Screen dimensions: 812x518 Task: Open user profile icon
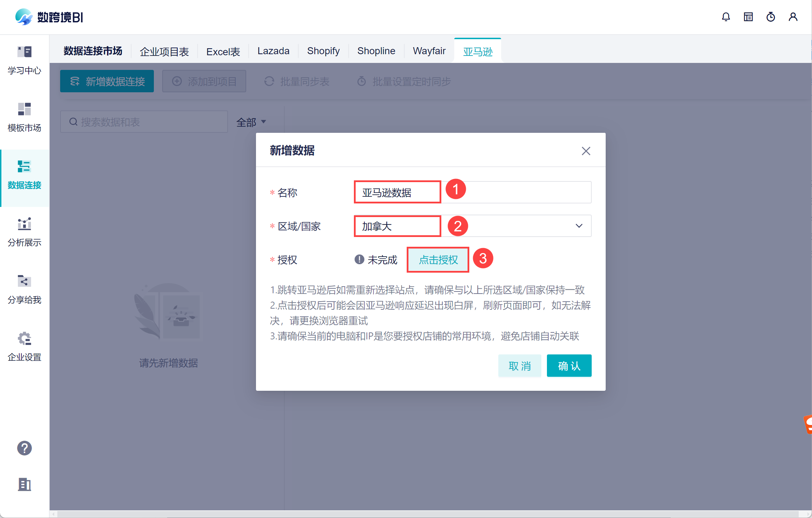click(793, 17)
